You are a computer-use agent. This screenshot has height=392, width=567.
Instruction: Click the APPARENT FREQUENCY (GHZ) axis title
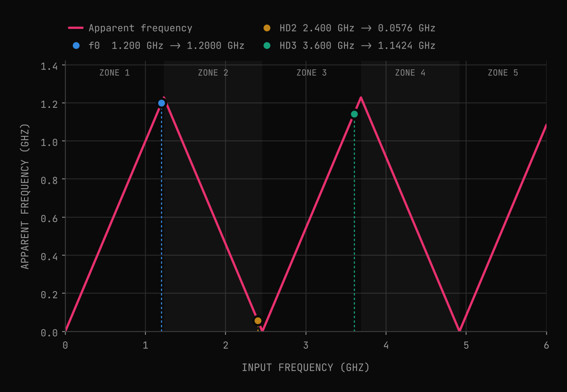point(25,196)
